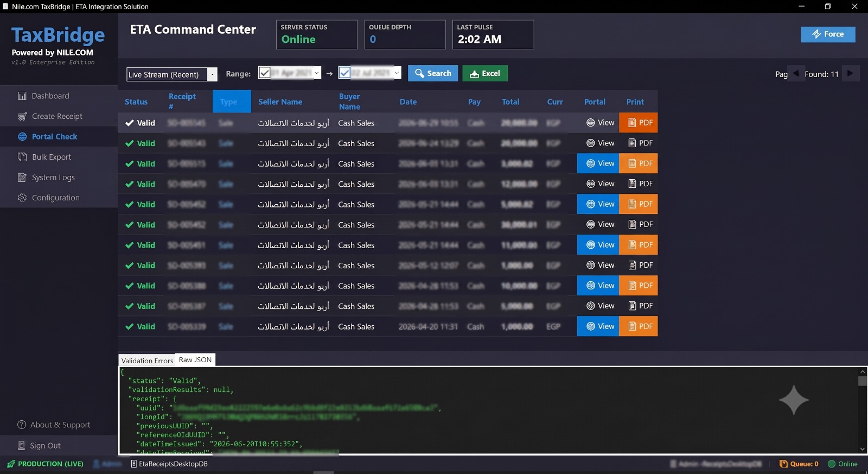Click the PRODUCTION (LIVE) status indicator

tap(45, 464)
